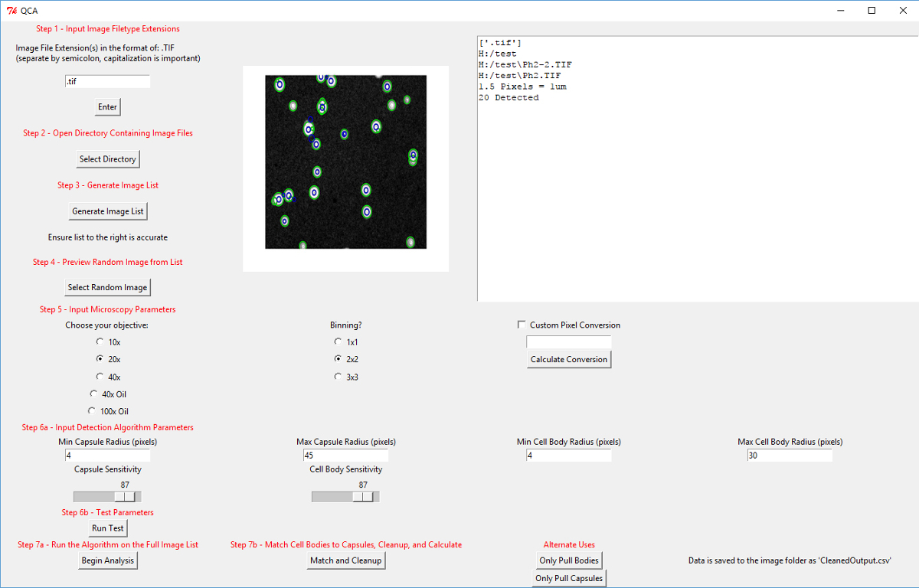Screen dimensions: 919x588
Task: Click Begin Analysis button
Action: coord(107,561)
